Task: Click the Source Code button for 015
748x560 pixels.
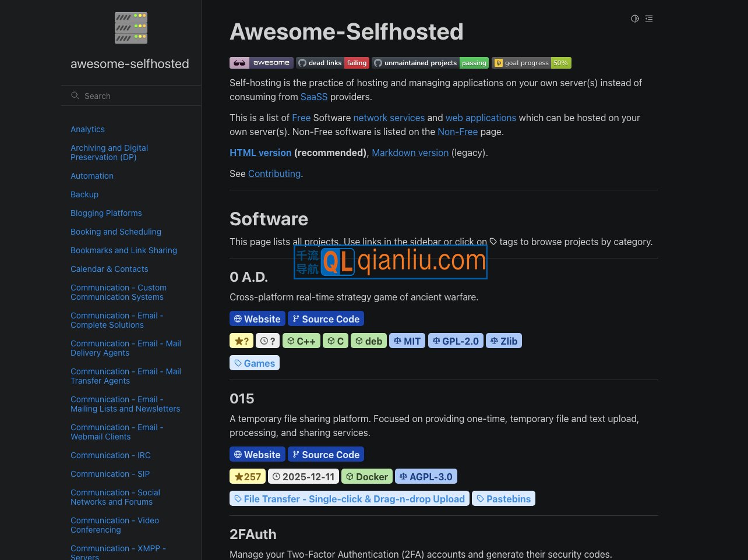Action: point(326,454)
